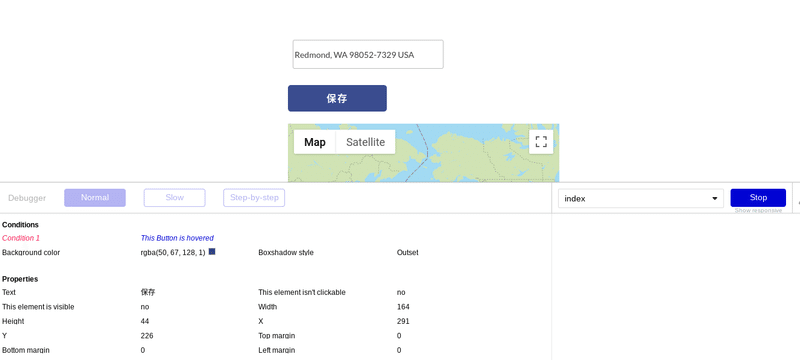Set debugger speed to Normal
The width and height of the screenshot is (800, 360).
point(95,198)
